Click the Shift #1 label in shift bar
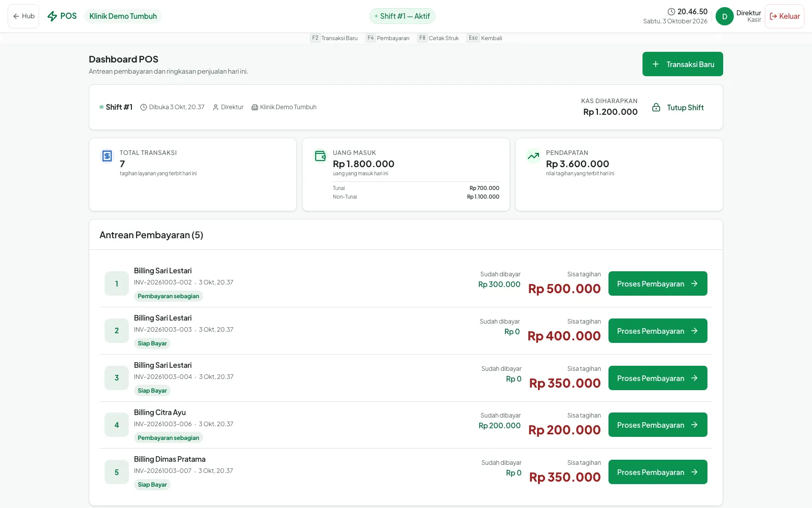Viewport: 812px width, 508px height. click(x=119, y=107)
